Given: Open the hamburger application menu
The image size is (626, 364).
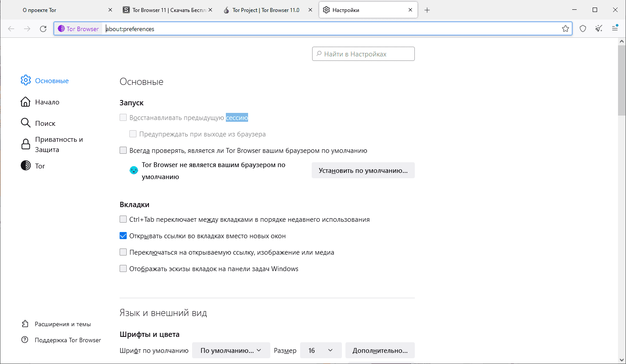Looking at the screenshot, I should (615, 28).
